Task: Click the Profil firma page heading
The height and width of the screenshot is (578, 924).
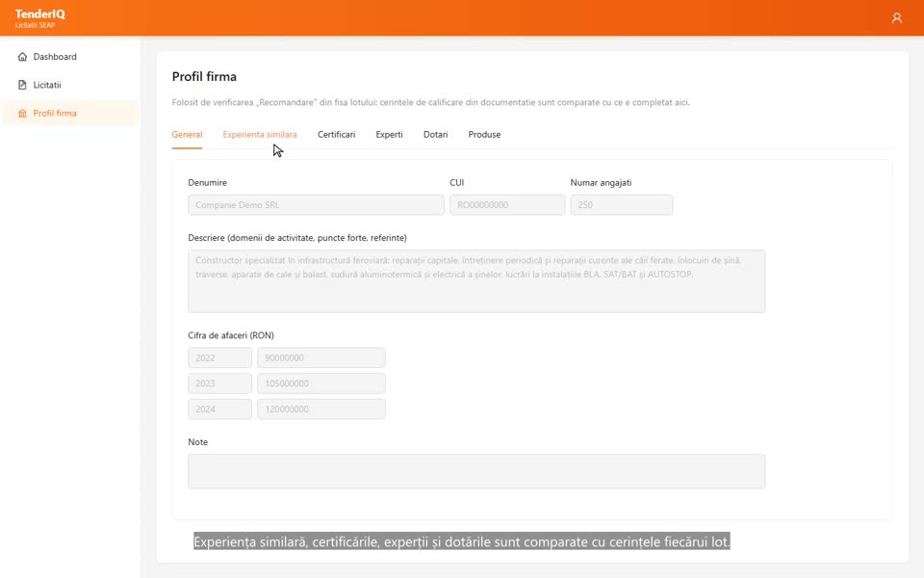Action: coord(204,77)
